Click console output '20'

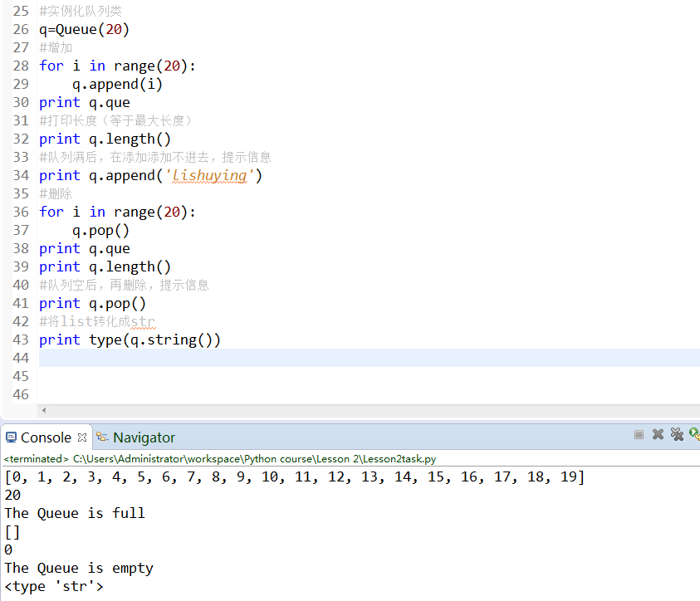pos(12,496)
